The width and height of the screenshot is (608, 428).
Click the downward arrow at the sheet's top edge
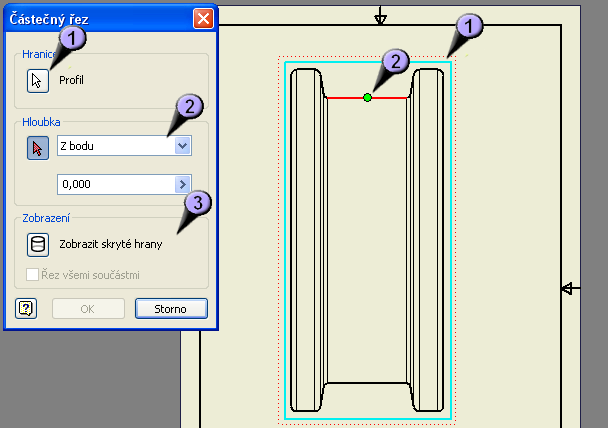pos(380,17)
